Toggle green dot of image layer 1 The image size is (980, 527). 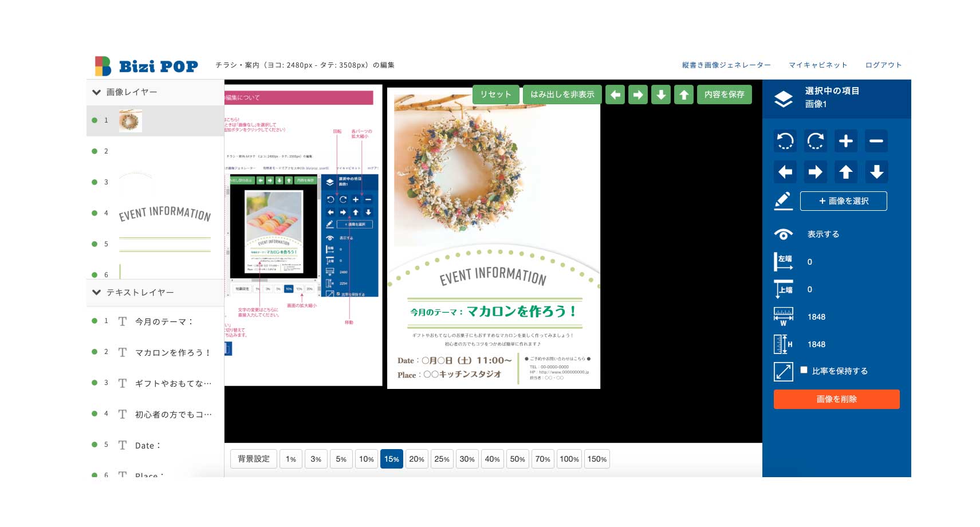[95, 120]
